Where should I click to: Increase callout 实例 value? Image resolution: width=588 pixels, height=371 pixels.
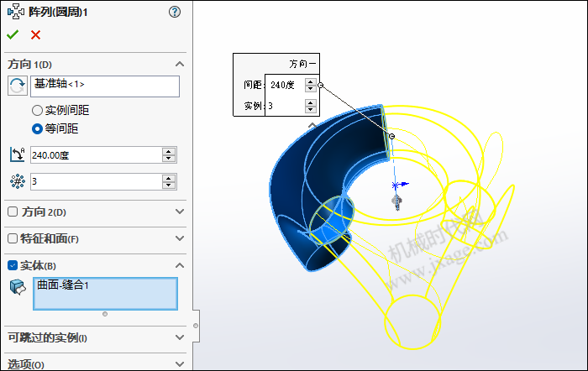310,102
